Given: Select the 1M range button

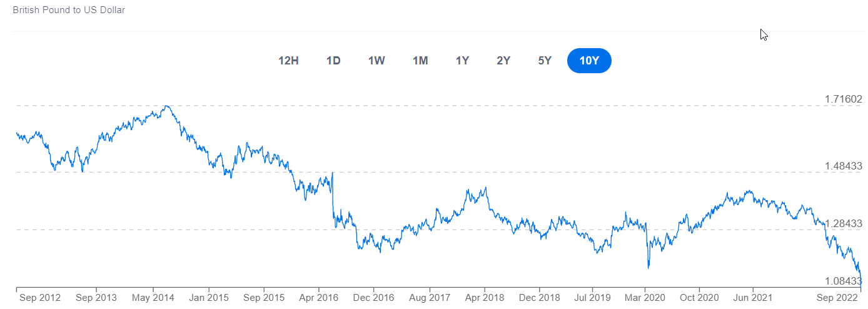Looking at the screenshot, I should click(420, 61).
